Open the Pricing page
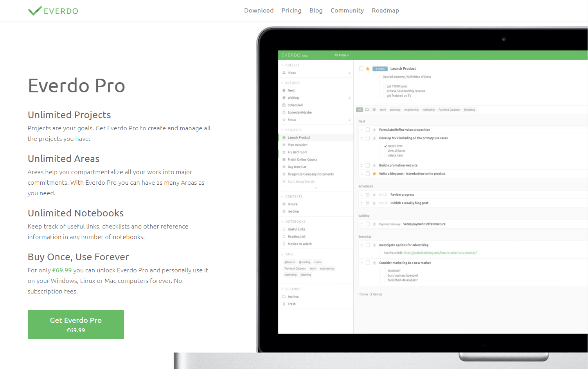The image size is (588, 369). pyautogui.click(x=291, y=11)
